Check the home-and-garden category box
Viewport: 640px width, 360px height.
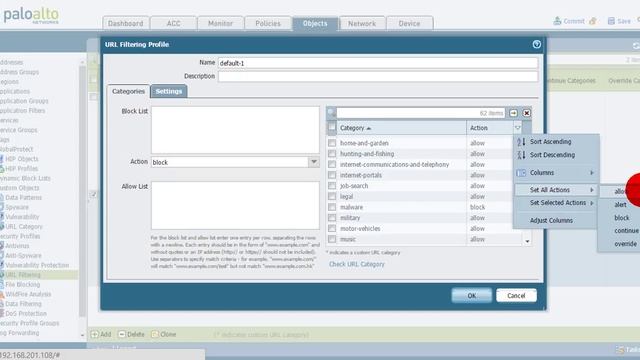[332, 143]
